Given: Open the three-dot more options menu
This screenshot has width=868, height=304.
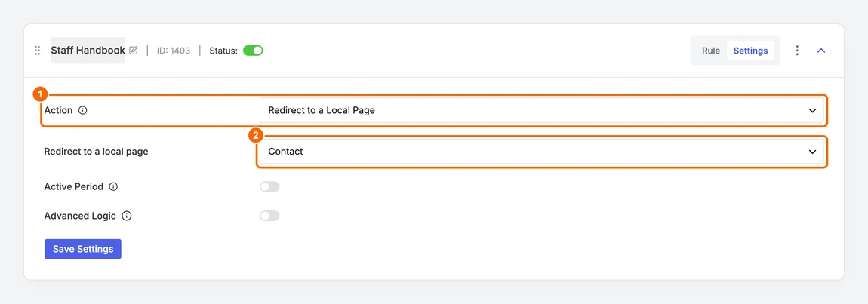Looking at the screenshot, I should 797,51.
